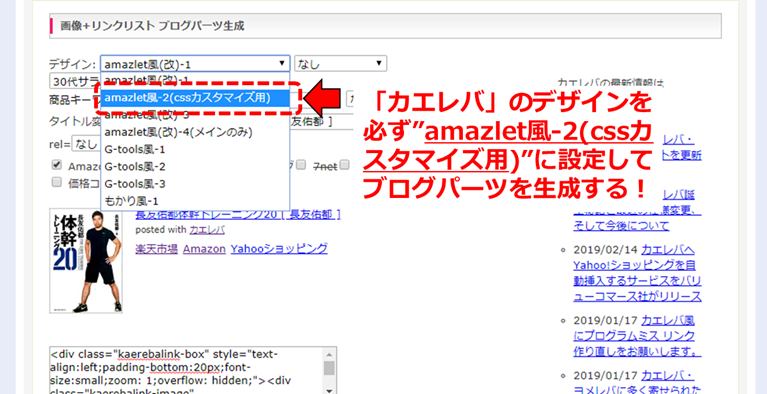Screen dimensions: 767x394
Task: Pick G-tools風-3 design option
Action: (195, 184)
